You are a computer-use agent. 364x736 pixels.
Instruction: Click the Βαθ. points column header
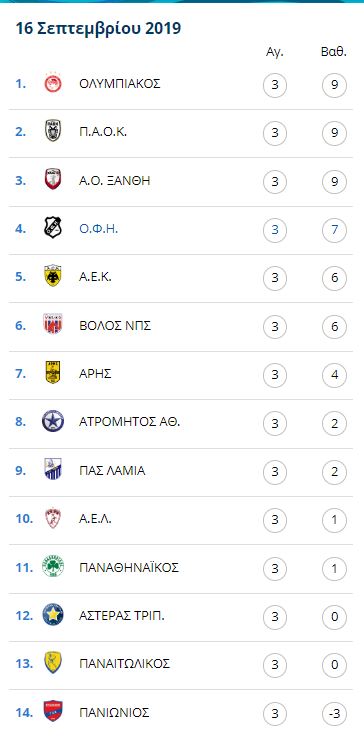(x=333, y=53)
